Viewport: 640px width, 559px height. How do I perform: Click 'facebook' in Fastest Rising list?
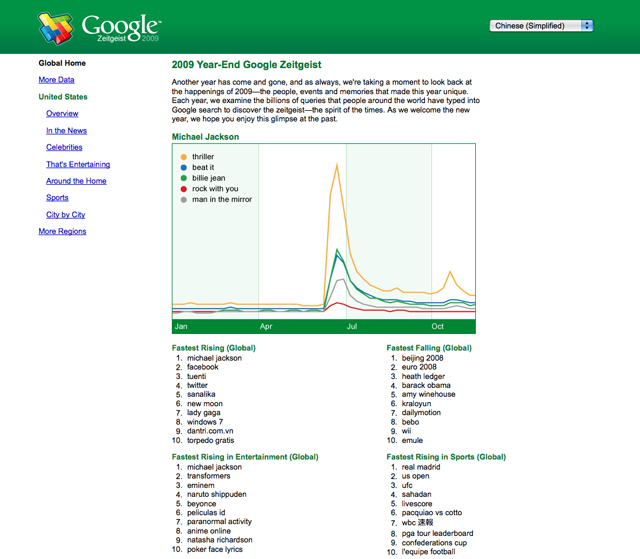click(x=203, y=367)
